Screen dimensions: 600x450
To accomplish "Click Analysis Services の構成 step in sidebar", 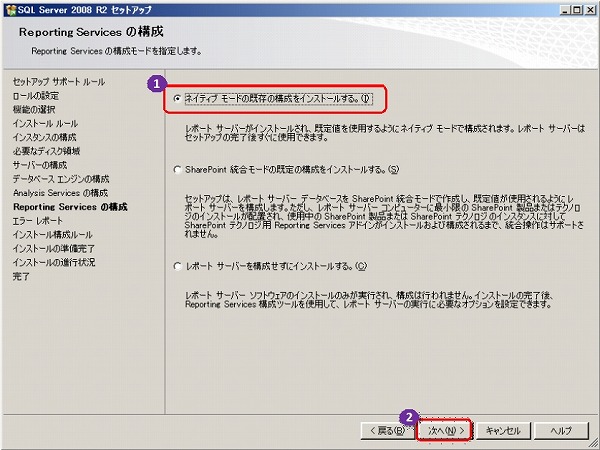I will pos(60,193).
